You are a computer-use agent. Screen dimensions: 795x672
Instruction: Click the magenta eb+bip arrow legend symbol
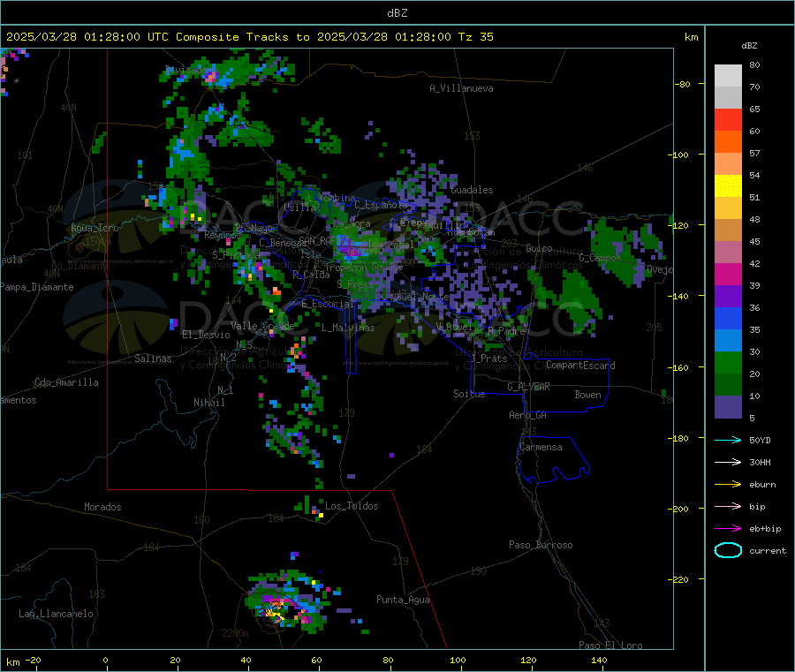(x=728, y=529)
